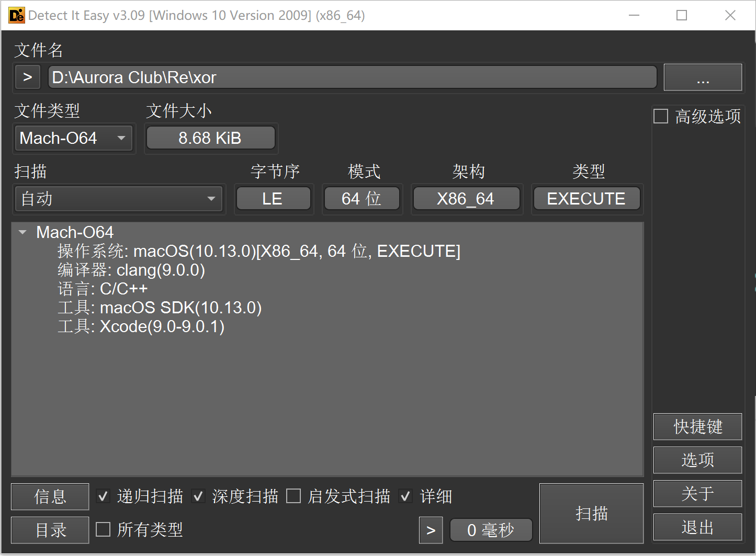Minimize the Detect It Easy window
The image size is (756, 556).
(634, 15)
